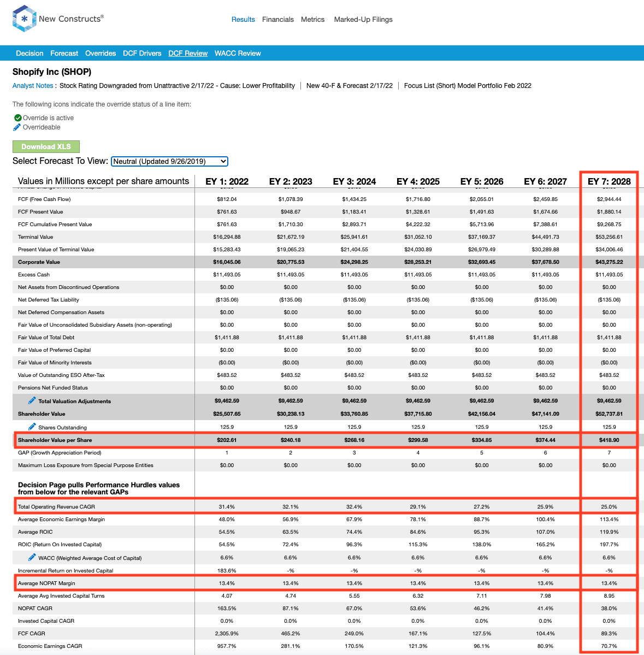
Task: Open the Results top navigation item
Action: (x=243, y=19)
